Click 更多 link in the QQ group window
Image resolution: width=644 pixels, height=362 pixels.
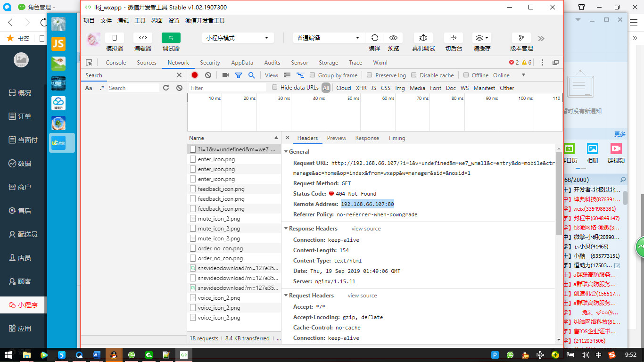[x=620, y=134]
